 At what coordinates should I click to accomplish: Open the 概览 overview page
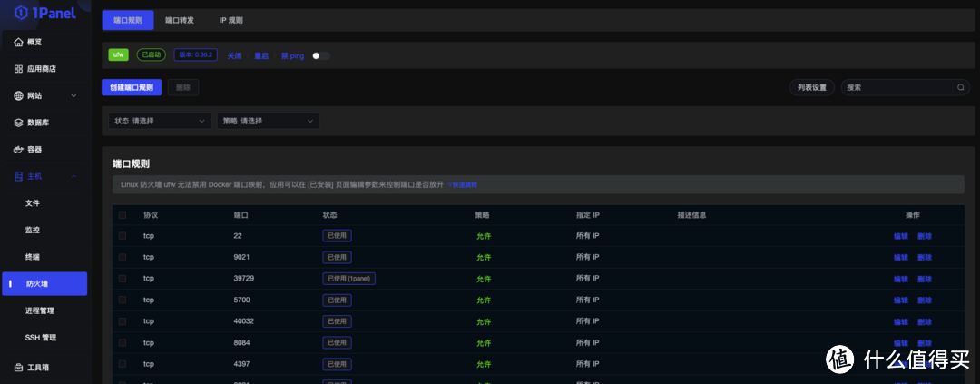(x=34, y=42)
